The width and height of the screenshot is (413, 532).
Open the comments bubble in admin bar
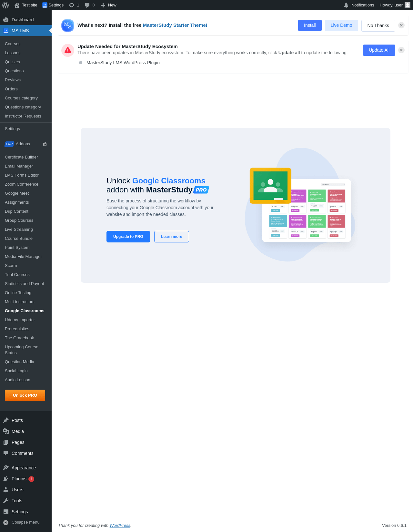(x=87, y=5)
